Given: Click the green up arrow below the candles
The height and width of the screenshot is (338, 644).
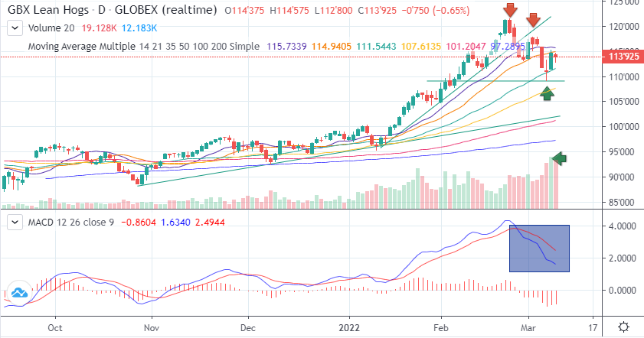Looking at the screenshot, I should pyautogui.click(x=547, y=93).
